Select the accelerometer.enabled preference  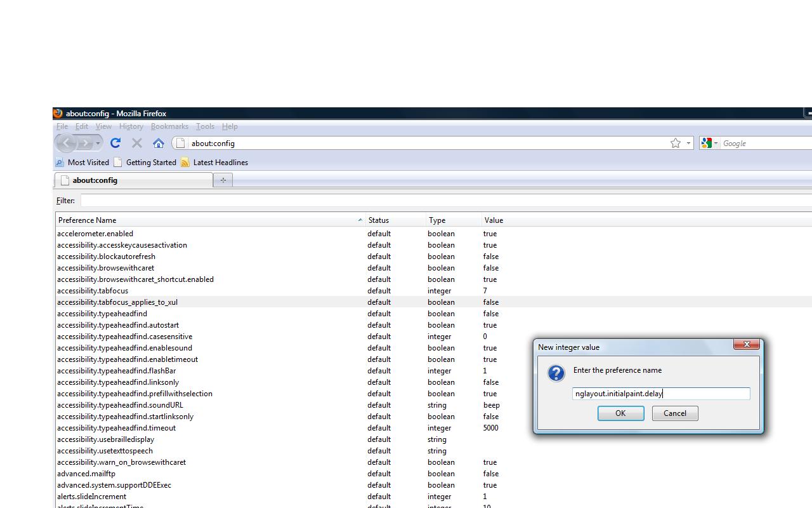(433, 234)
